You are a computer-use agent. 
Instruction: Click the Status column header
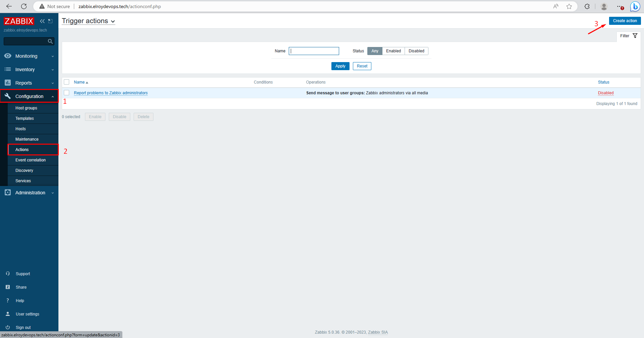[x=603, y=82]
